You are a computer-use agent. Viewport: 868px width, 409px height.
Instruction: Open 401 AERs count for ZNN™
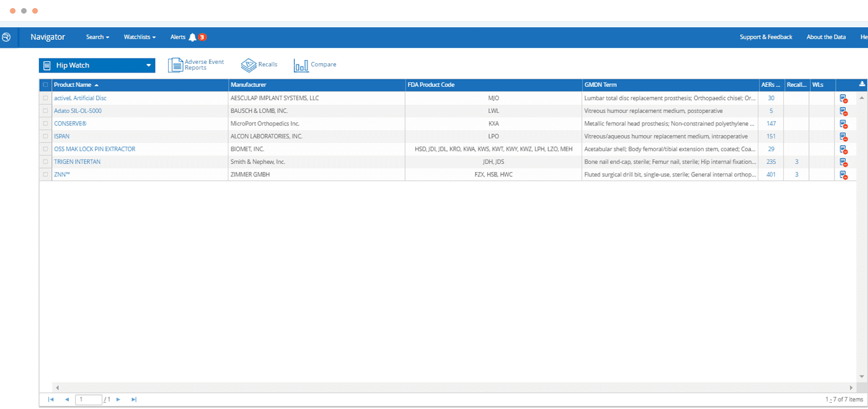tap(771, 174)
